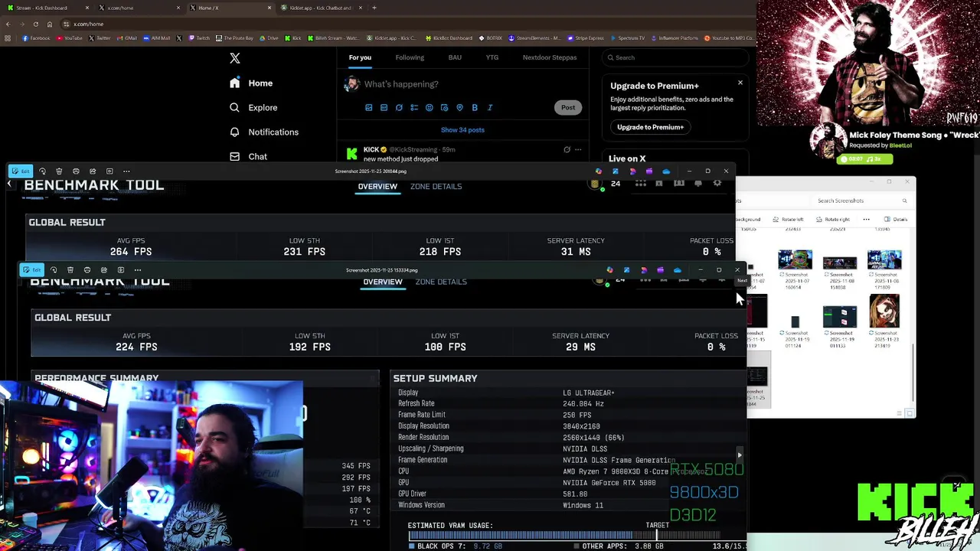The width and height of the screenshot is (980, 551).
Task: Go back in the browser
Action: pos(8,24)
